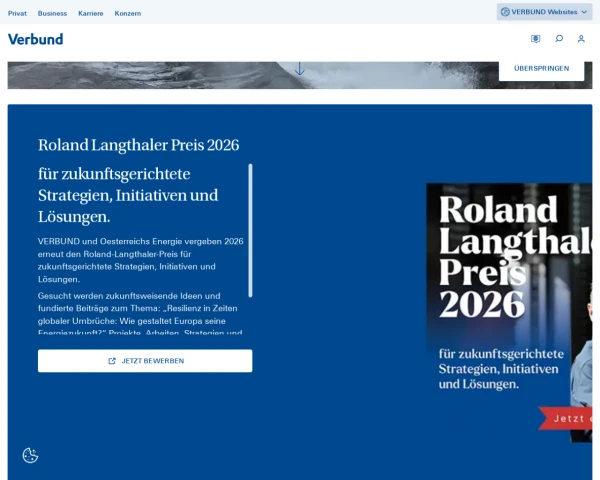Screen dimensions: 600x480
Task: Open cookie settings icon
Action: click(30, 456)
